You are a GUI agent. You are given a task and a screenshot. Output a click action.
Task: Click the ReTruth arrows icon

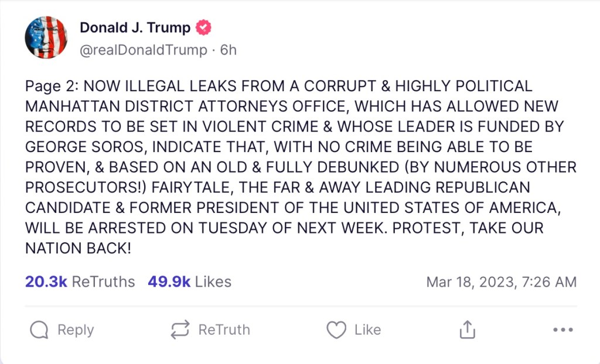(x=180, y=331)
